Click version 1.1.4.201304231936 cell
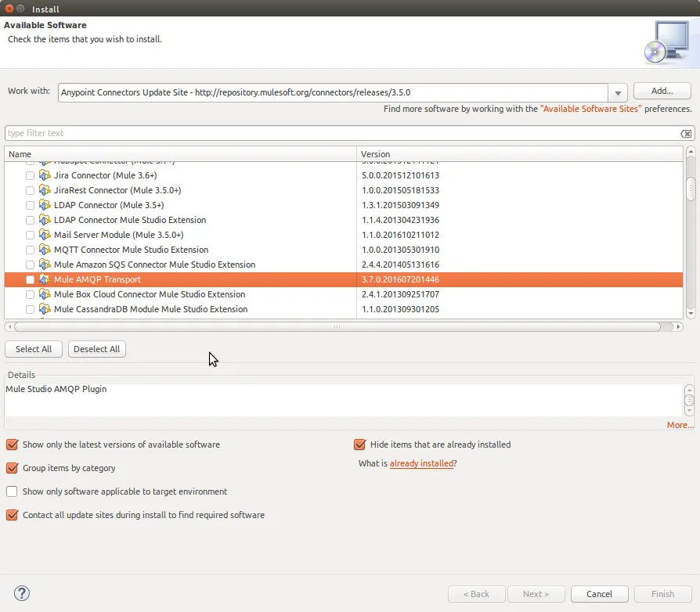Screen dimensions: 700x612 400,221
